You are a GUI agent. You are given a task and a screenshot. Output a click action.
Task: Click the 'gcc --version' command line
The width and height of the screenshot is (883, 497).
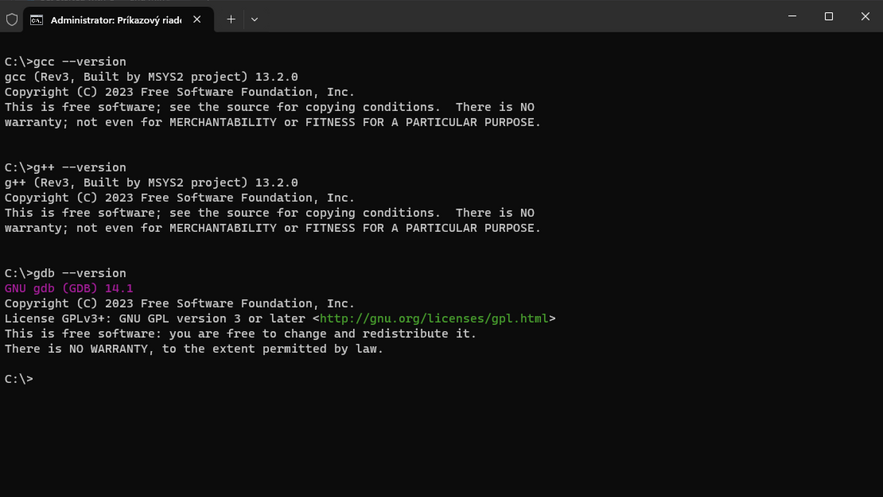point(65,62)
